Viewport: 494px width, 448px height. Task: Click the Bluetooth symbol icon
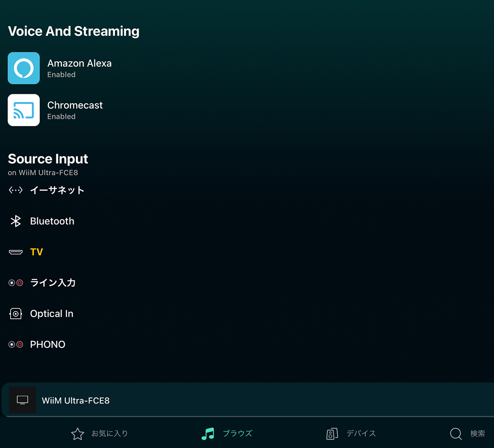[x=16, y=221]
